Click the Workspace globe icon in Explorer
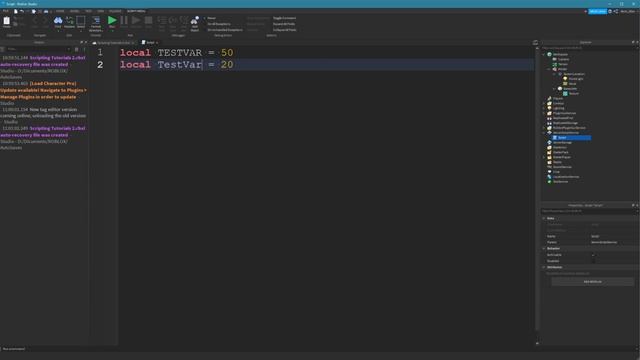The height and width of the screenshot is (360, 640). pos(549,54)
